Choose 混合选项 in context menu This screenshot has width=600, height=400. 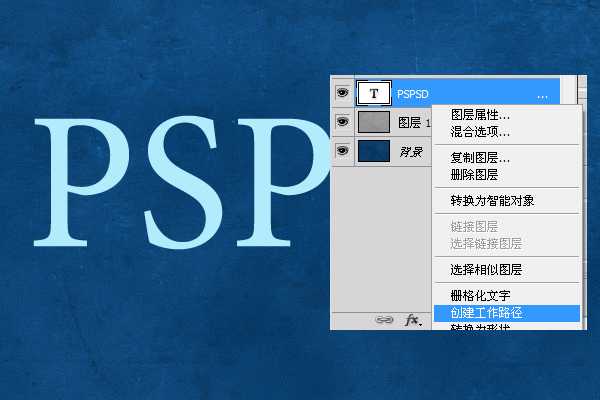(480, 131)
